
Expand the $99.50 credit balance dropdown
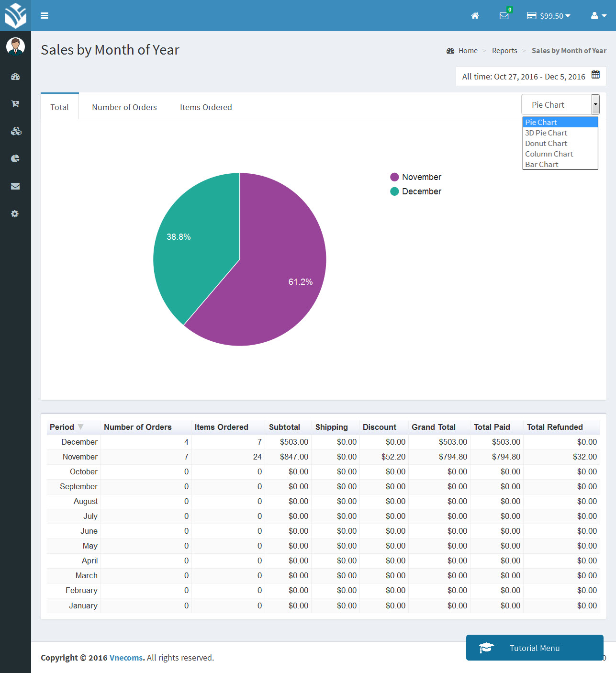(x=549, y=16)
